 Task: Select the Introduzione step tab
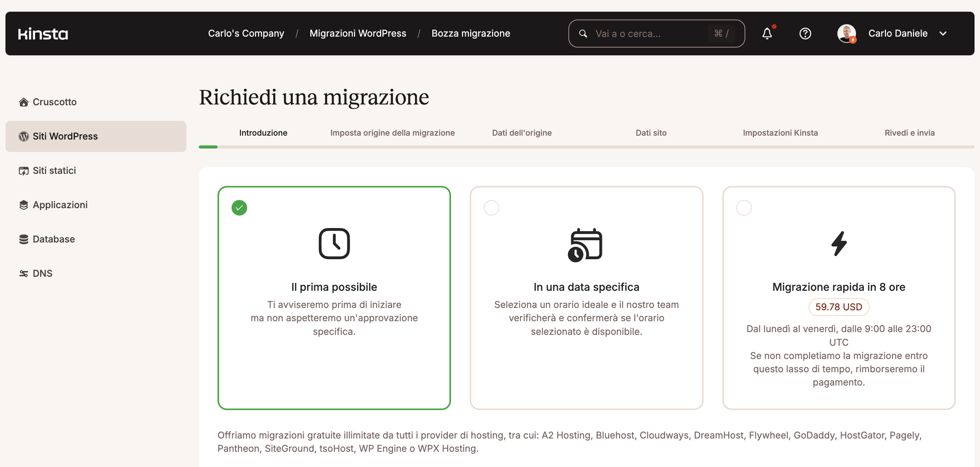pos(263,133)
